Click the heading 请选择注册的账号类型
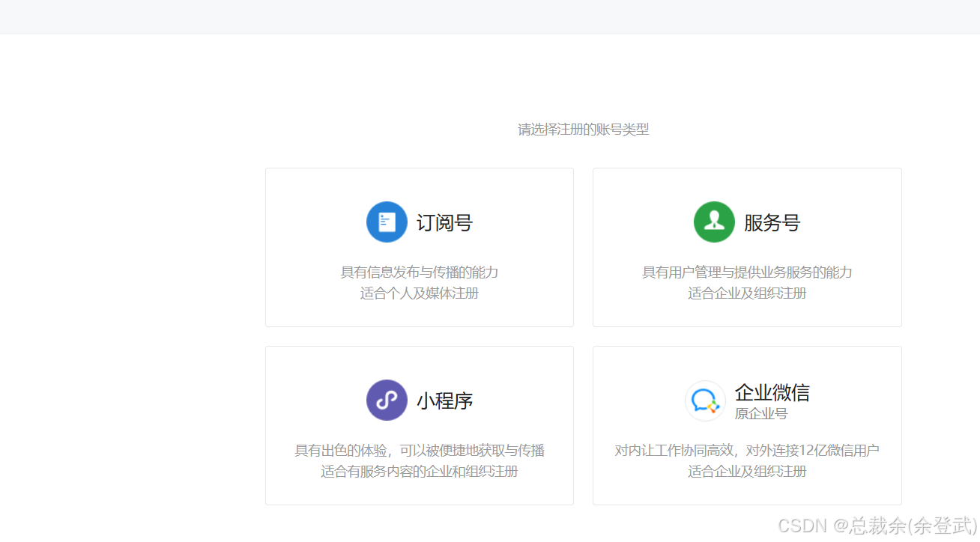Screen dimensions: 980x542 pos(584,130)
